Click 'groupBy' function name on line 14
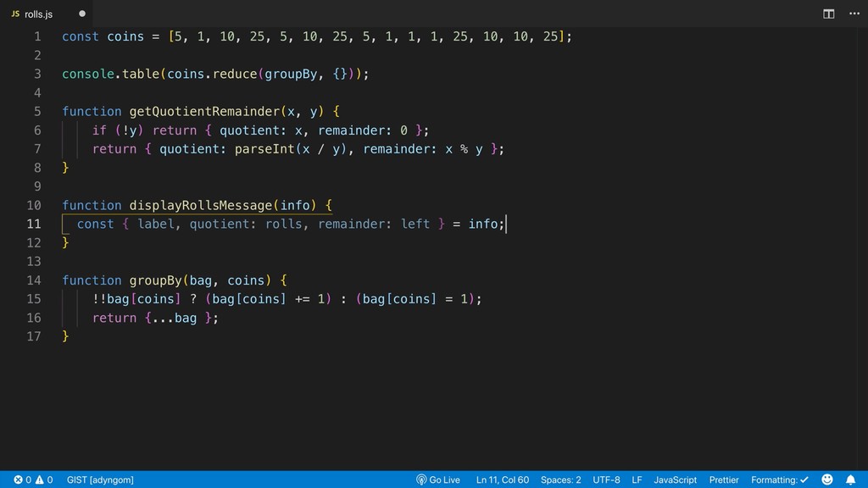Screen dimensions: 868x488 tap(156, 280)
